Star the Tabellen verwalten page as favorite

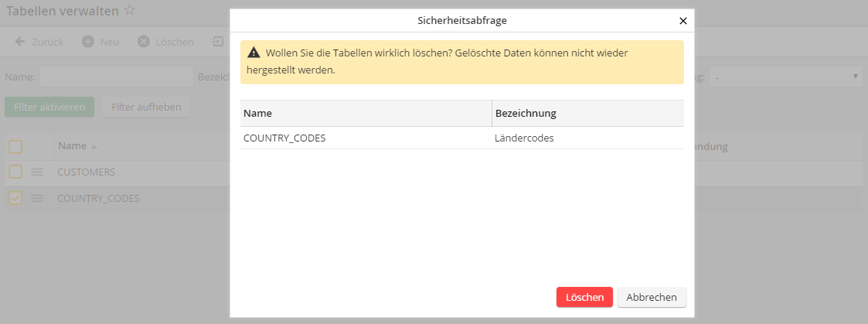click(x=130, y=10)
